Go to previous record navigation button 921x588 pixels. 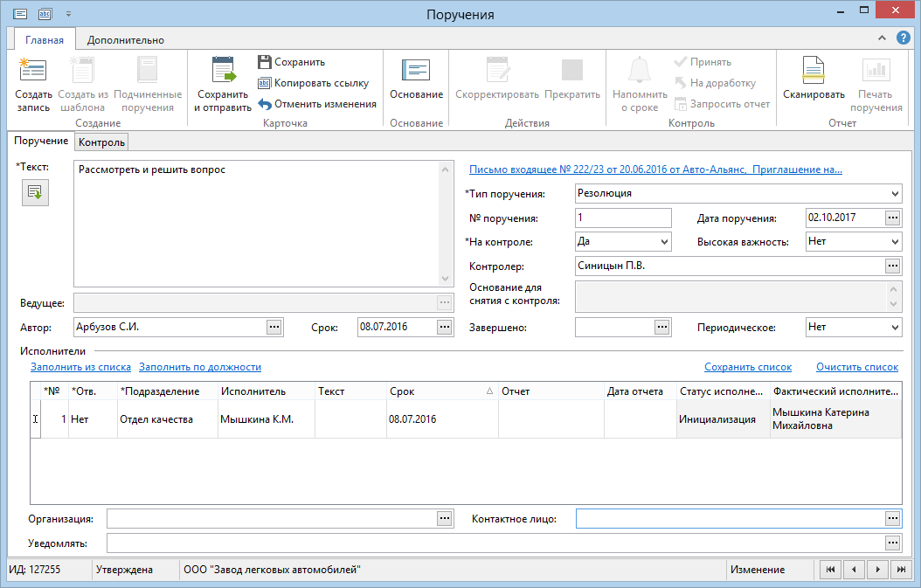854,569
